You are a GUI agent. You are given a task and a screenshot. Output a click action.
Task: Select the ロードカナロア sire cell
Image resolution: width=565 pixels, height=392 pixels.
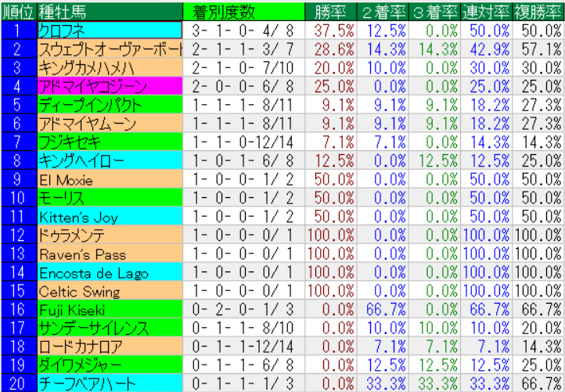pyautogui.click(x=110, y=347)
